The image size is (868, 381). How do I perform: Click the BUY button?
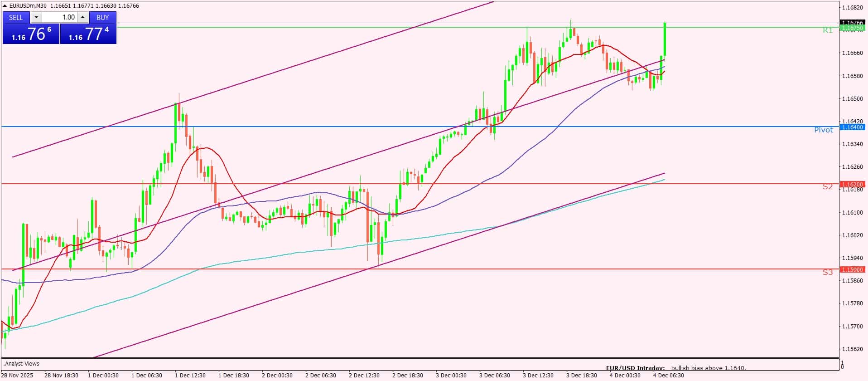103,17
